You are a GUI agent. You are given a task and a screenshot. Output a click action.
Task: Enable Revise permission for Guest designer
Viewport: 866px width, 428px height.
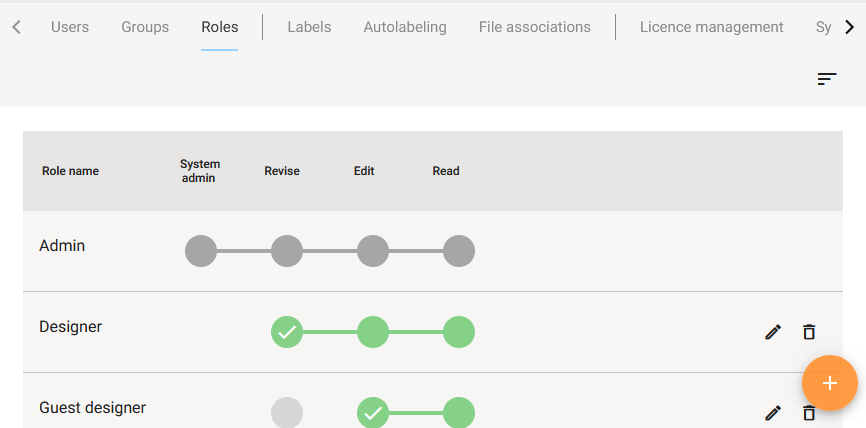287,412
